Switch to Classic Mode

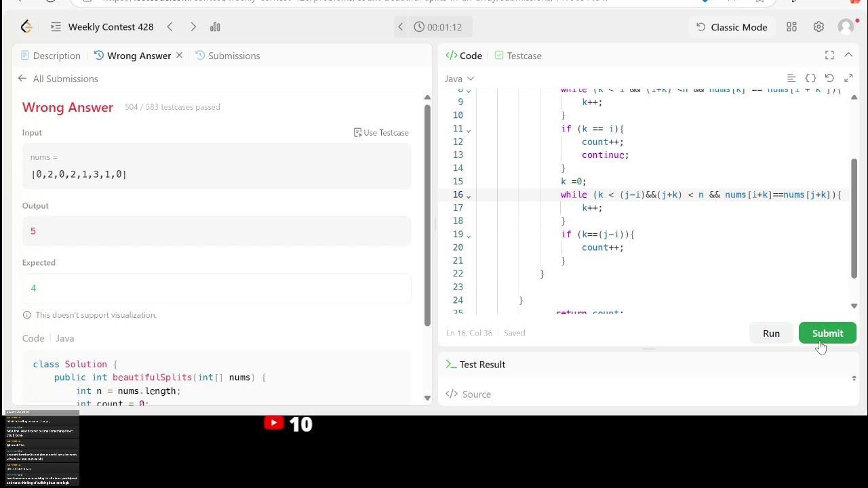coord(732,27)
